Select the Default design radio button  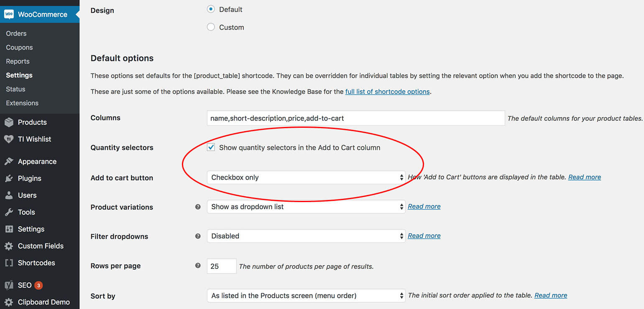click(211, 9)
